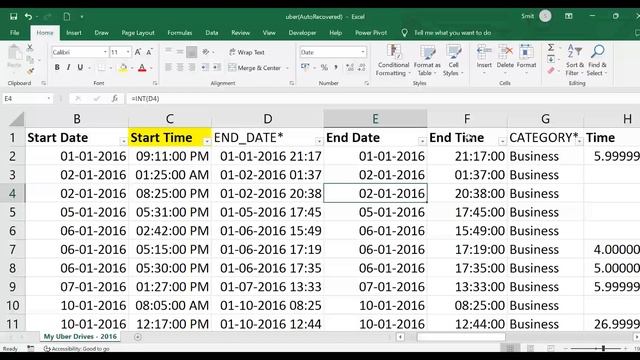Add a new sheet with the plus button

click(138, 337)
